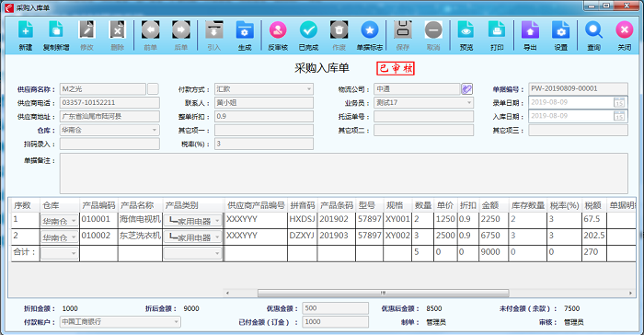
Task: Click the 扫码录入 input field
Action: pos(109,144)
